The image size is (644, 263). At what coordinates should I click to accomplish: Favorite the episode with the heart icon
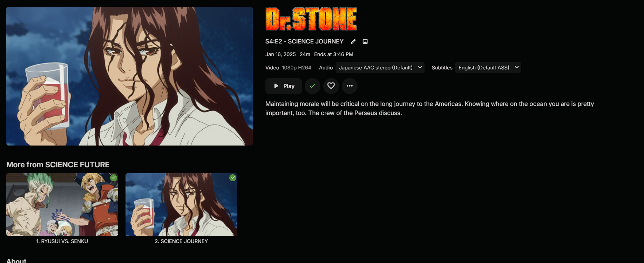pos(331,86)
